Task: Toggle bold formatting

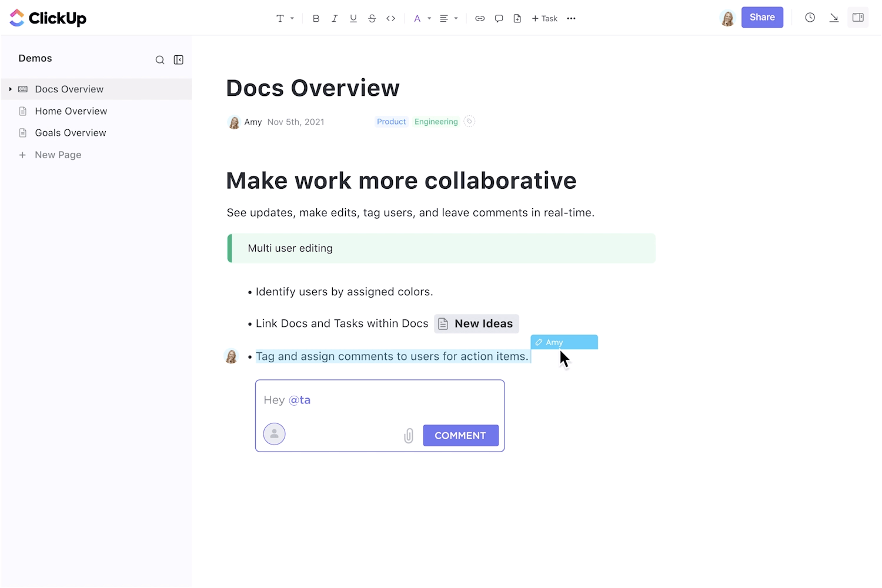Action: coord(316,18)
